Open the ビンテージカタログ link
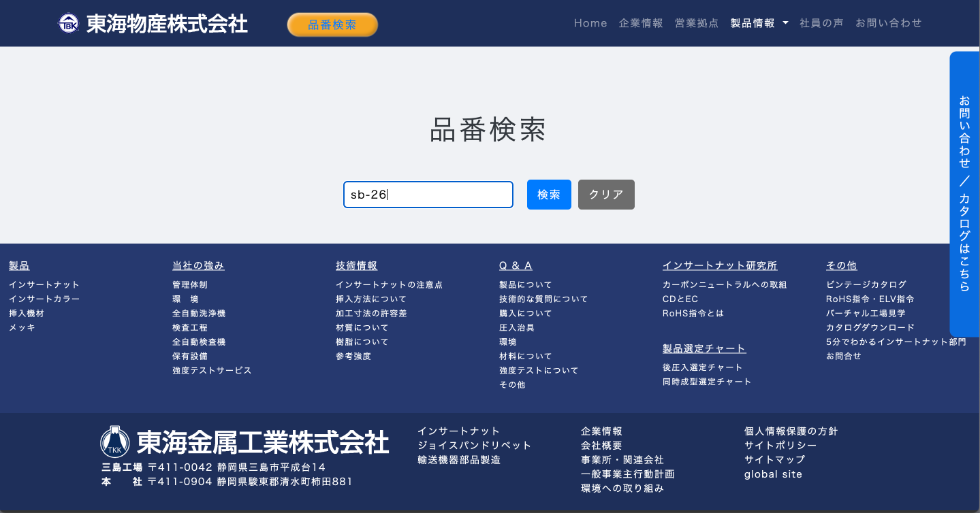Image resolution: width=980 pixels, height=513 pixels. (866, 285)
